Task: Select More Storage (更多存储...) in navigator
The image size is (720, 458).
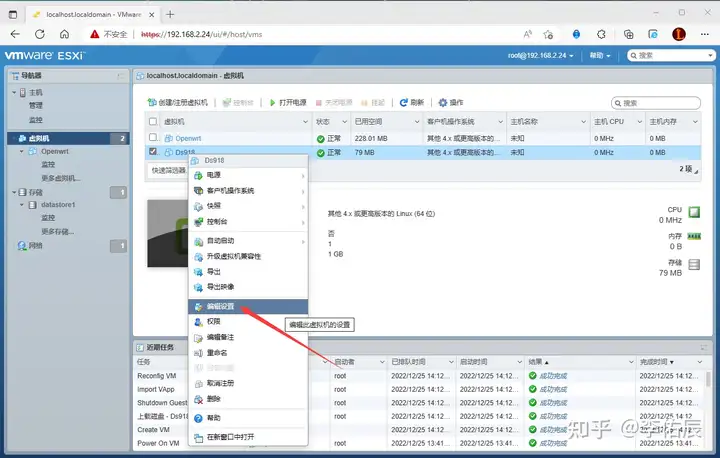Action: point(57,232)
